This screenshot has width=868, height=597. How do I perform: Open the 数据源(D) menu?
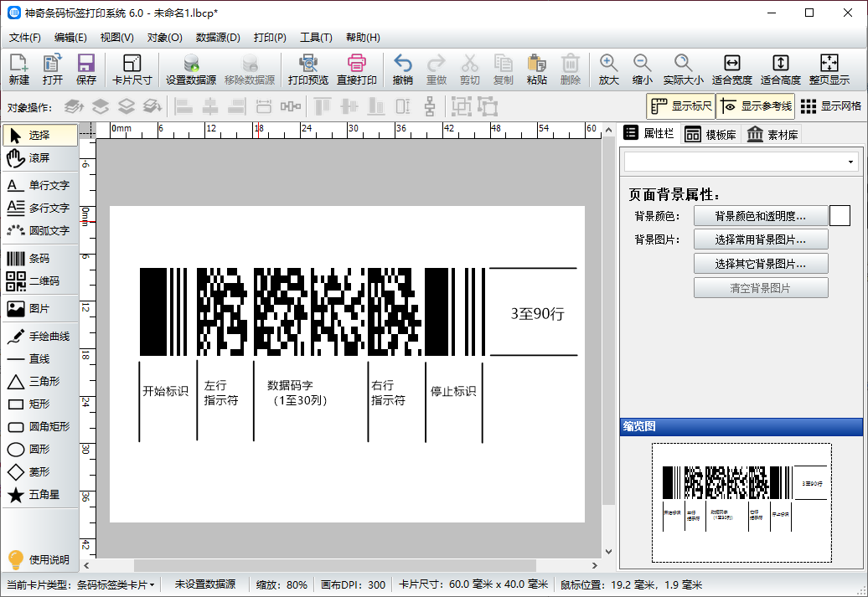(218, 38)
